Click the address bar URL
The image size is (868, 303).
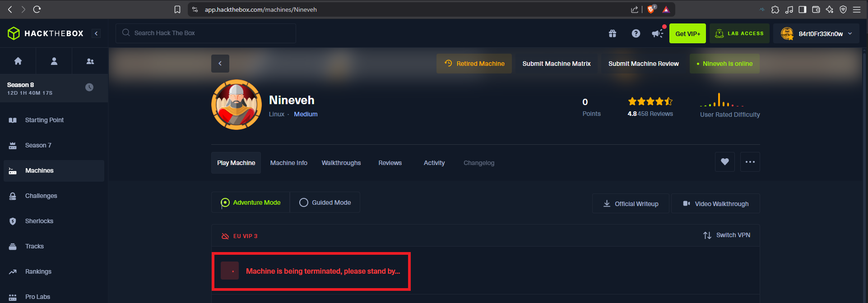click(x=260, y=9)
